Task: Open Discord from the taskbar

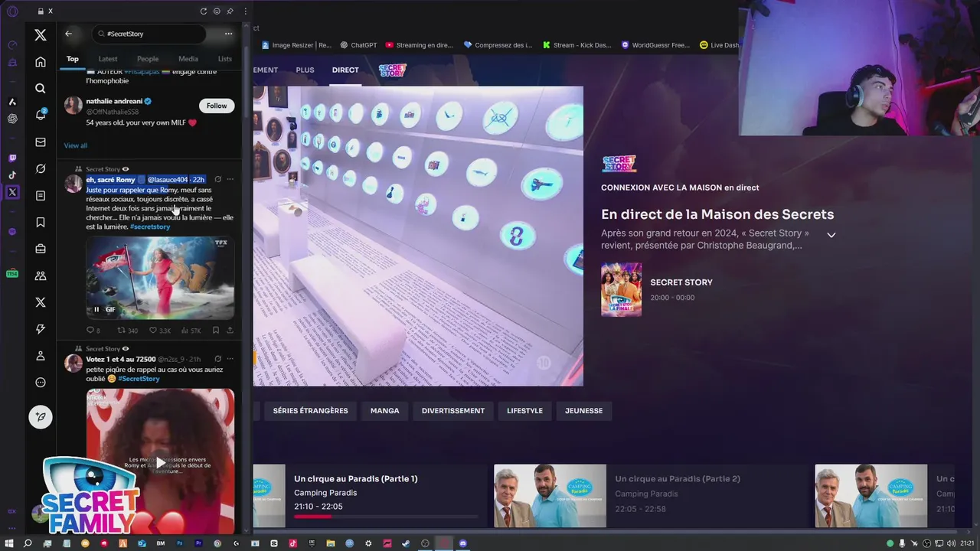Action: click(x=463, y=543)
